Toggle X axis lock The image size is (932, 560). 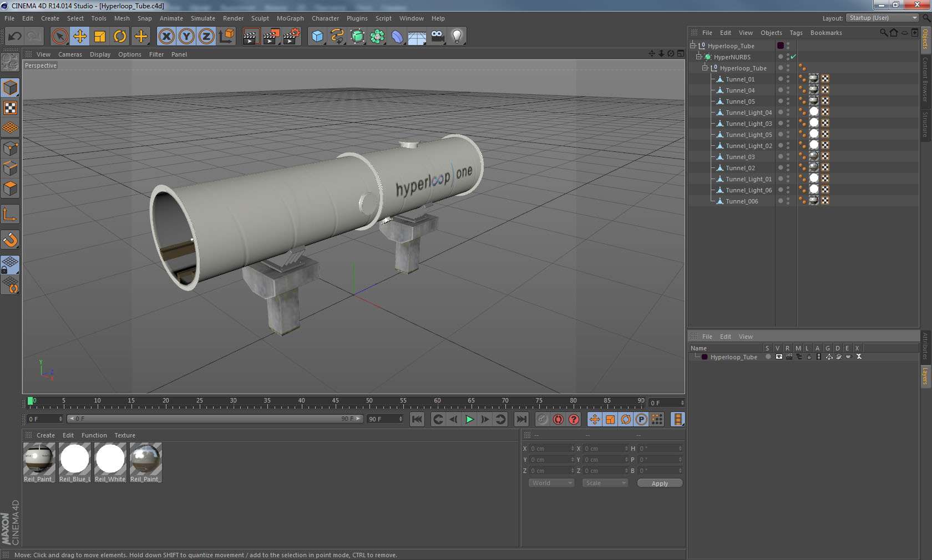coord(166,37)
